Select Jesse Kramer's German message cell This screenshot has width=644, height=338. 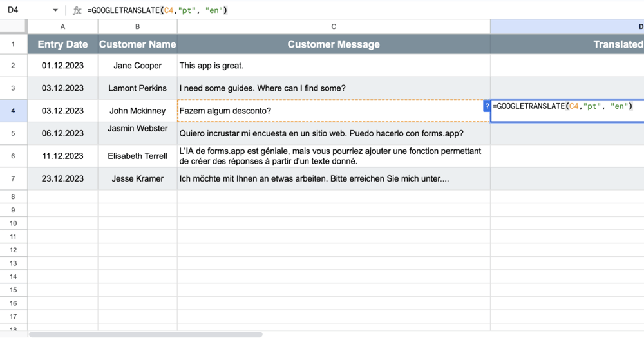334,178
